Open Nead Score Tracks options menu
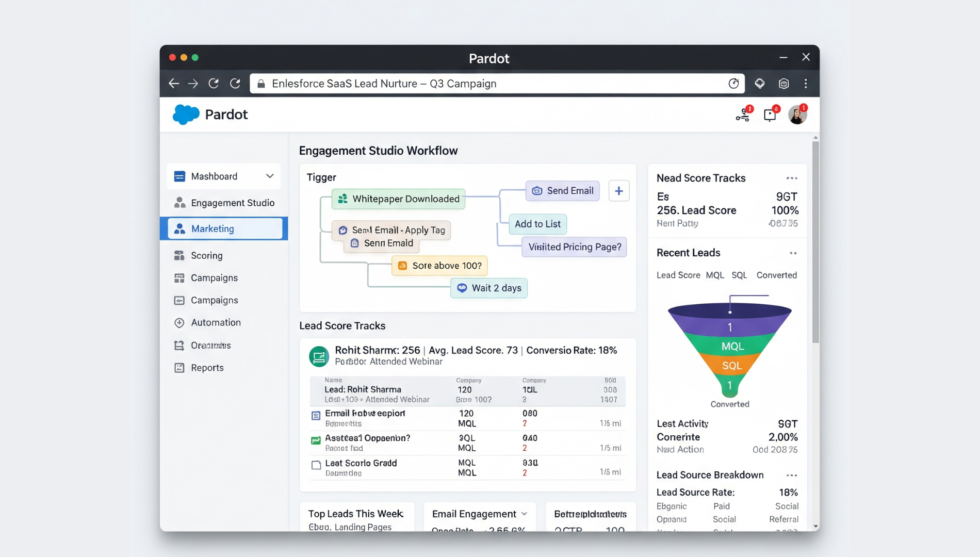980x557 pixels. coord(792,178)
